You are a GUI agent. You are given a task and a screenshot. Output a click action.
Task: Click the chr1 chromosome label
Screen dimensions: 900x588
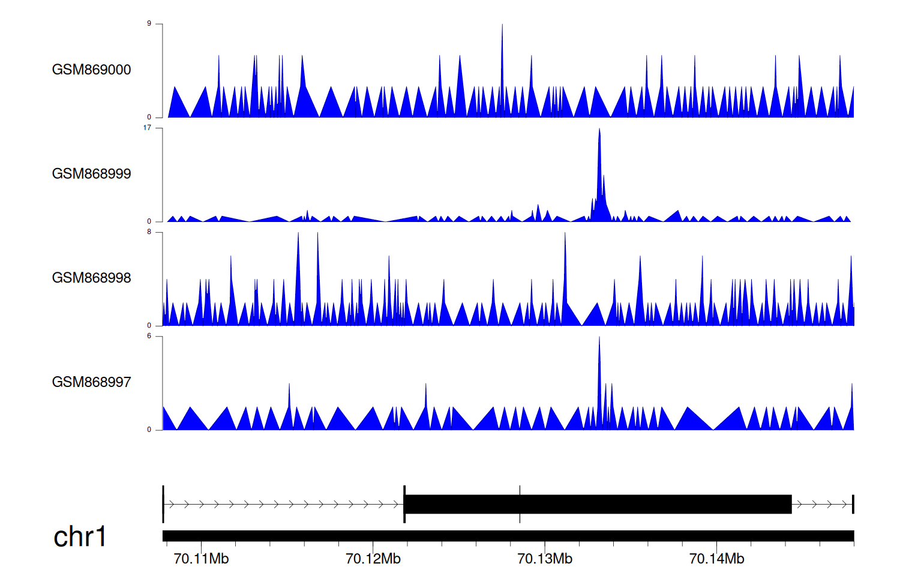click(x=80, y=536)
